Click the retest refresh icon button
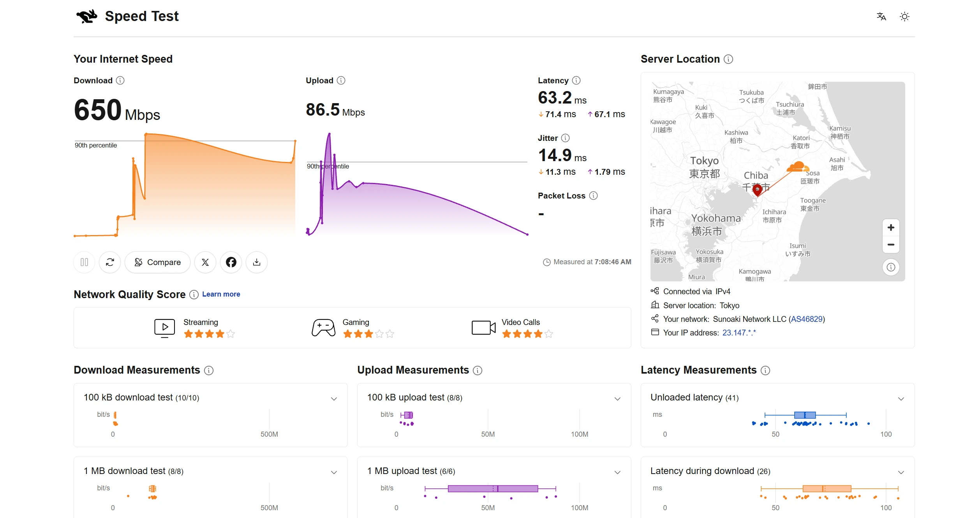 [x=110, y=262]
